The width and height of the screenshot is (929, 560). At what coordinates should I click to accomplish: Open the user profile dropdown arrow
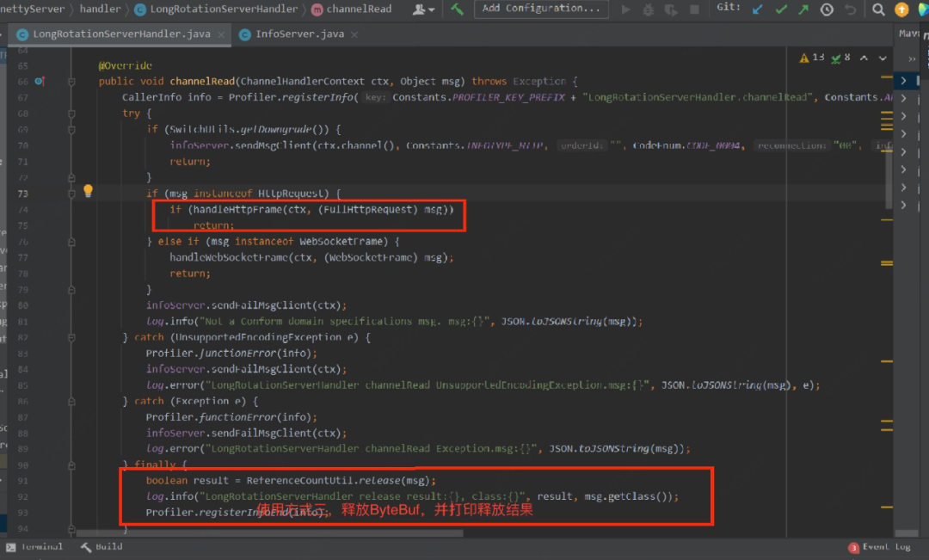[x=432, y=9]
